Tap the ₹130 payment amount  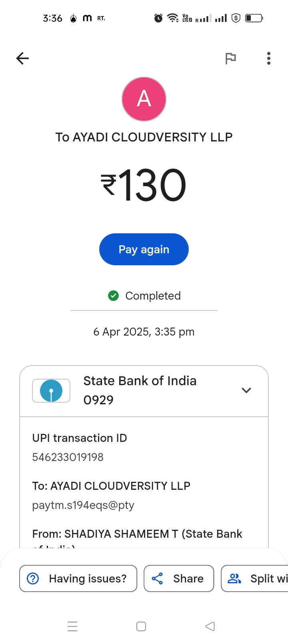[144, 185]
